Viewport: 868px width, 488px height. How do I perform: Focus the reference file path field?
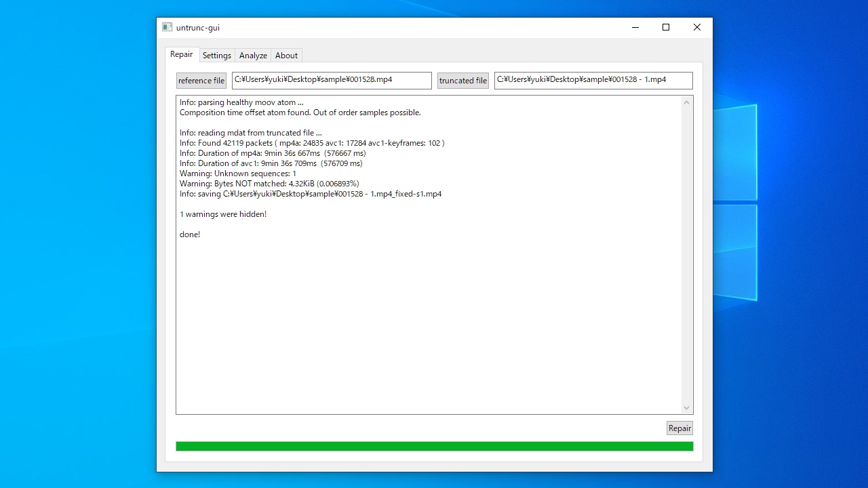tap(332, 81)
